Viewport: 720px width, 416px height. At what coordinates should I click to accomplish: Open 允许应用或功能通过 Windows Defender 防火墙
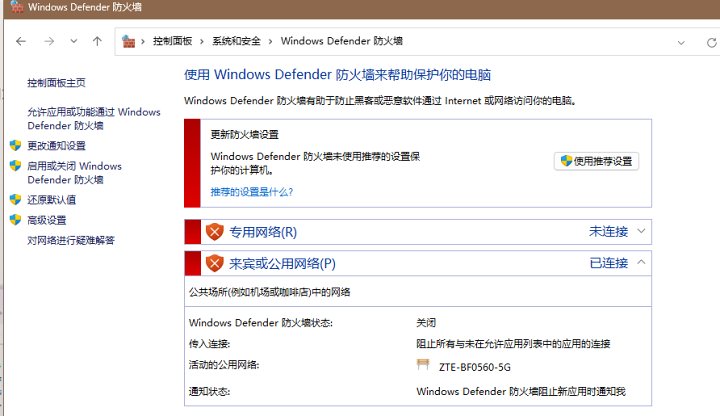pos(93,119)
